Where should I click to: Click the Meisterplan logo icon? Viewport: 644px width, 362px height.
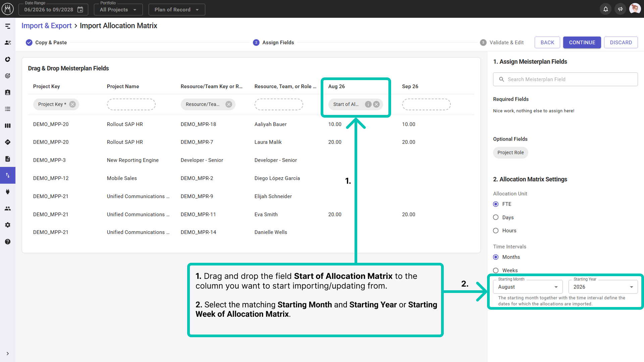coord(7,9)
